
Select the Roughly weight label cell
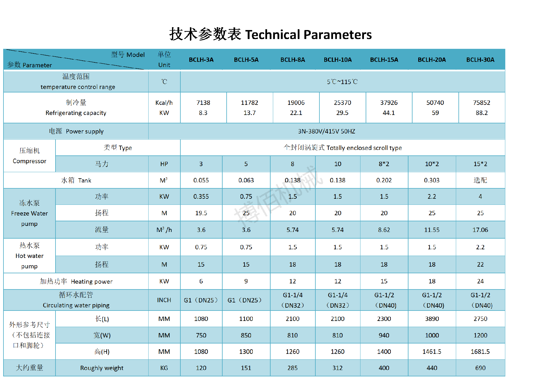(x=102, y=368)
